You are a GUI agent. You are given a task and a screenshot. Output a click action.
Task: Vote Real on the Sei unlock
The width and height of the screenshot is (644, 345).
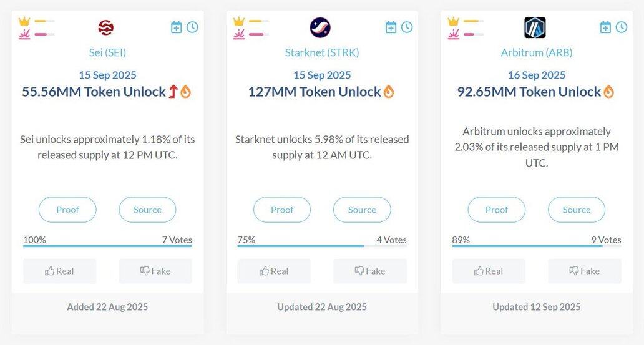tap(59, 271)
